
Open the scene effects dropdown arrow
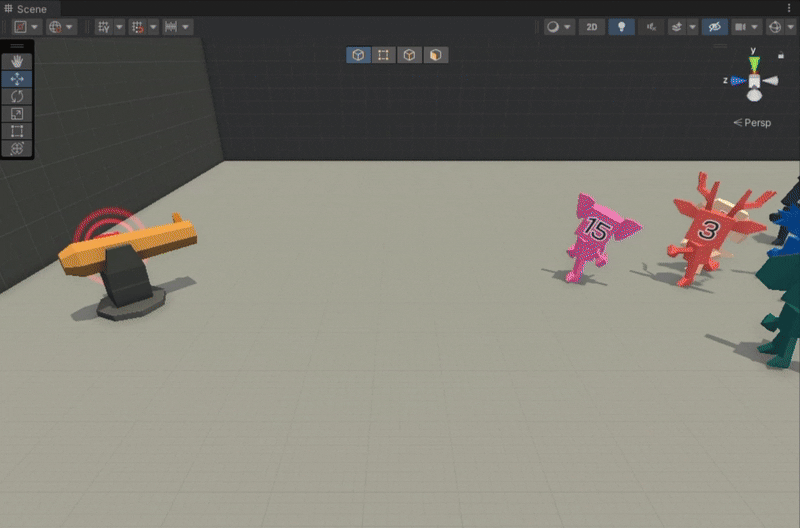[x=693, y=27]
